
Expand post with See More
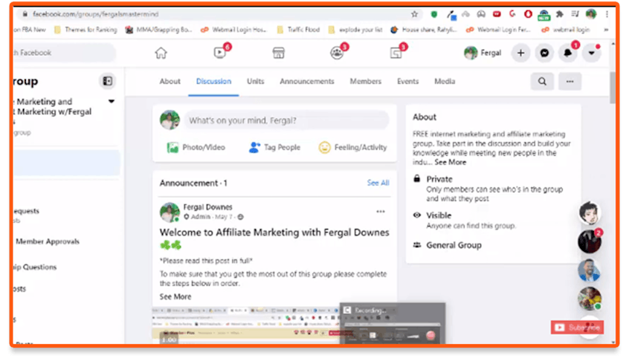pos(175,296)
